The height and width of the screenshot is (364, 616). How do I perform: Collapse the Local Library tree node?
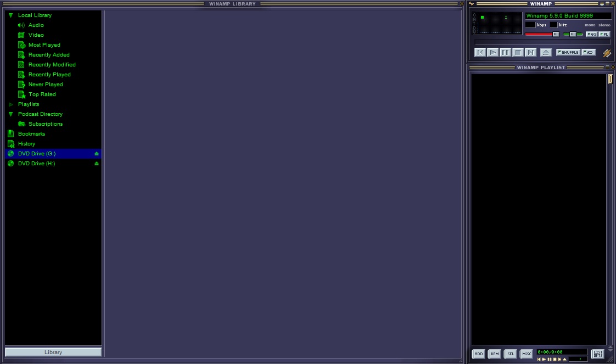10,15
